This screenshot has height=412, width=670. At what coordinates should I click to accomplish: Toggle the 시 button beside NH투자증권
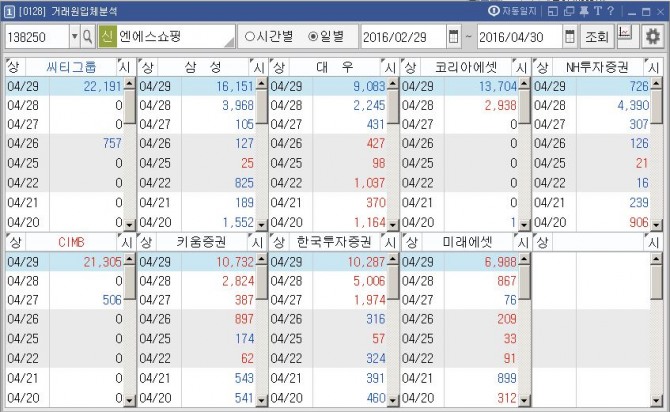653,67
